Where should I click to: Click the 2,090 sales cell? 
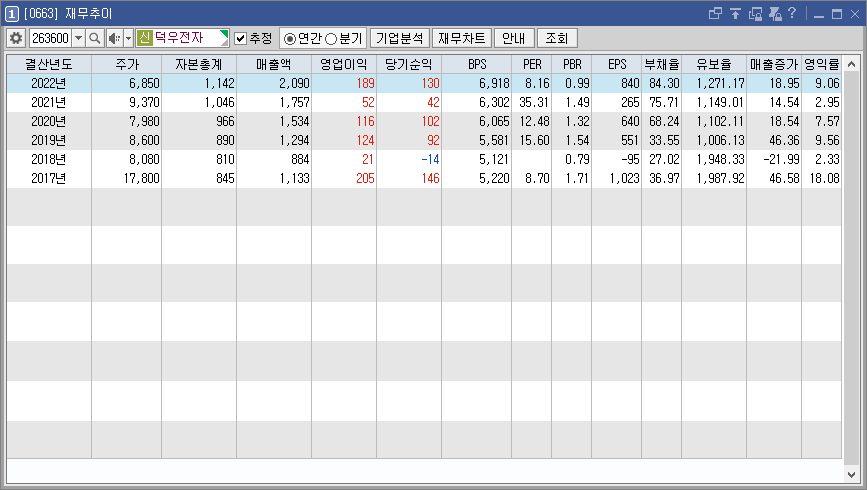274,84
